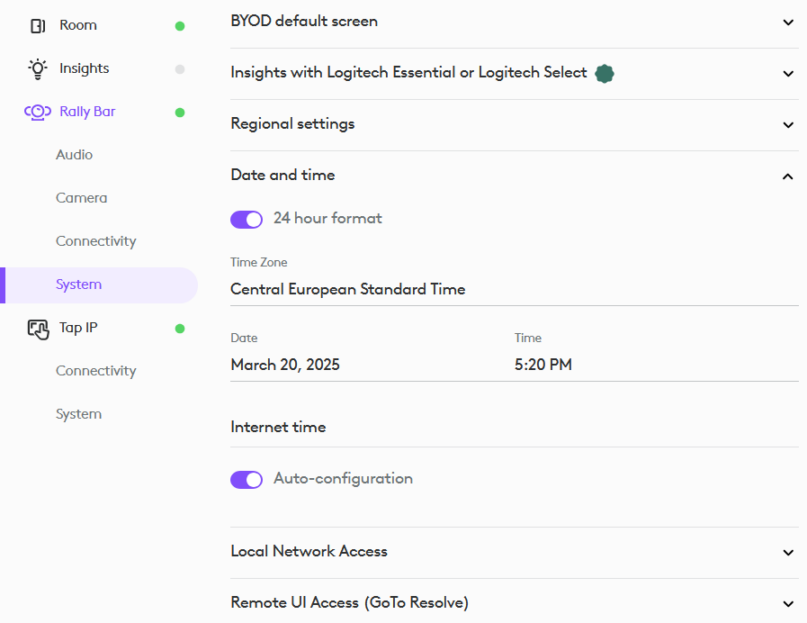Click the green status dot beside Rally Bar
807x623 pixels.
(180, 112)
